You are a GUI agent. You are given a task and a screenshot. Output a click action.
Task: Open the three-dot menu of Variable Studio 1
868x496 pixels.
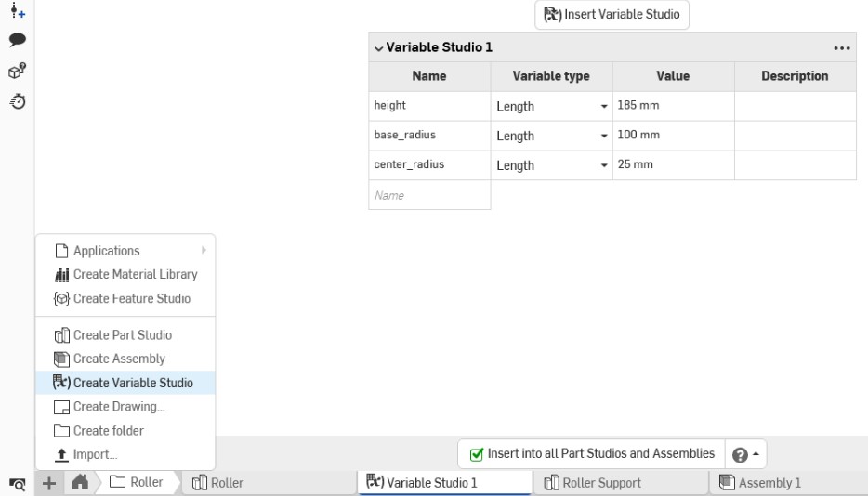[841, 48]
